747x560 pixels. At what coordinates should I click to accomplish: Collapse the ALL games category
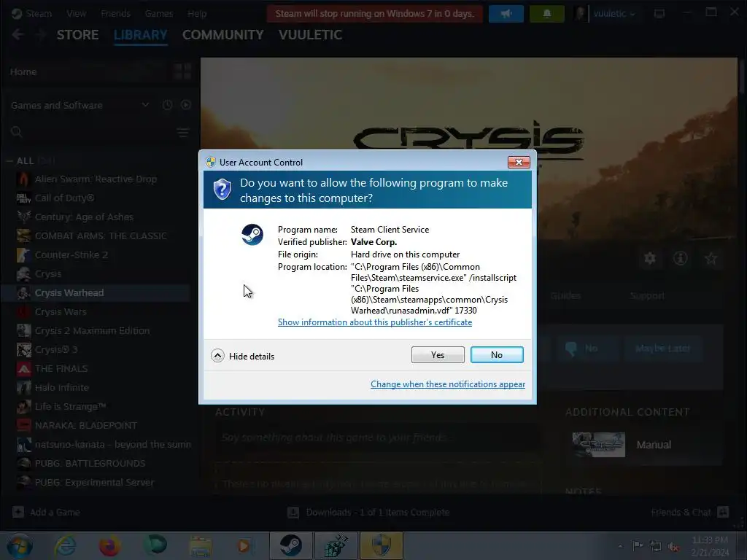tap(9, 161)
